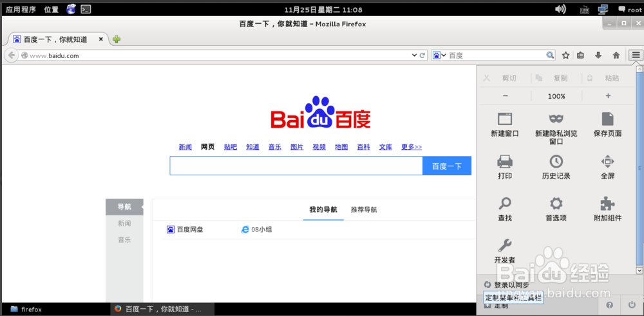Image resolution: width=644 pixels, height=316 pixels.
Task: Reset zoom at 100% label
Action: pos(556,96)
